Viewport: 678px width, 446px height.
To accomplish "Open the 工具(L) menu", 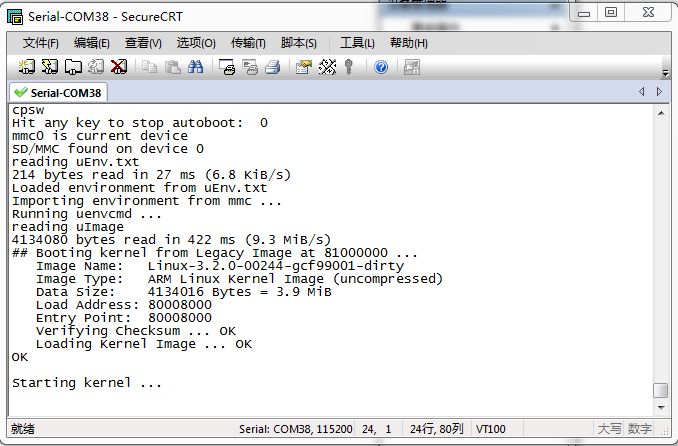I will (357, 43).
